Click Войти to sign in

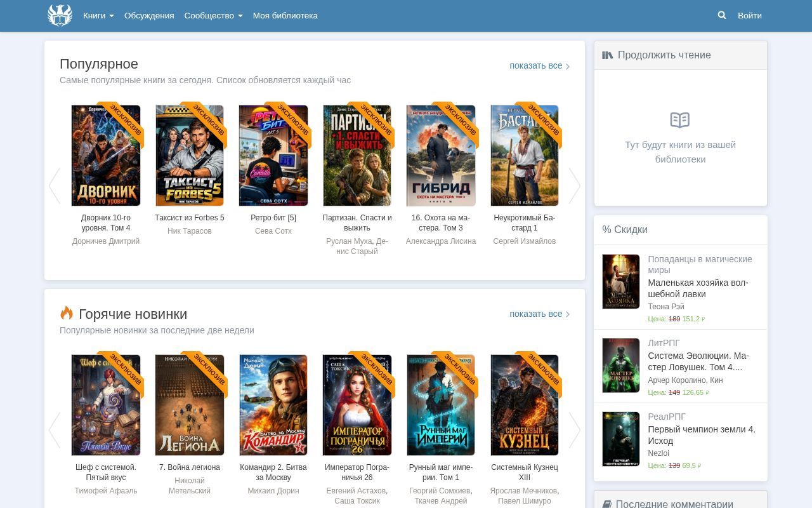click(x=750, y=15)
